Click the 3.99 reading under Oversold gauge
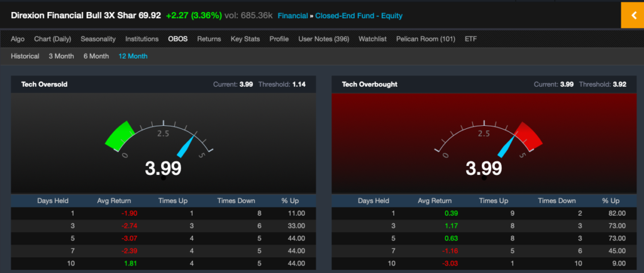The height and width of the screenshot is (273, 644). click(x=163, y=169)
